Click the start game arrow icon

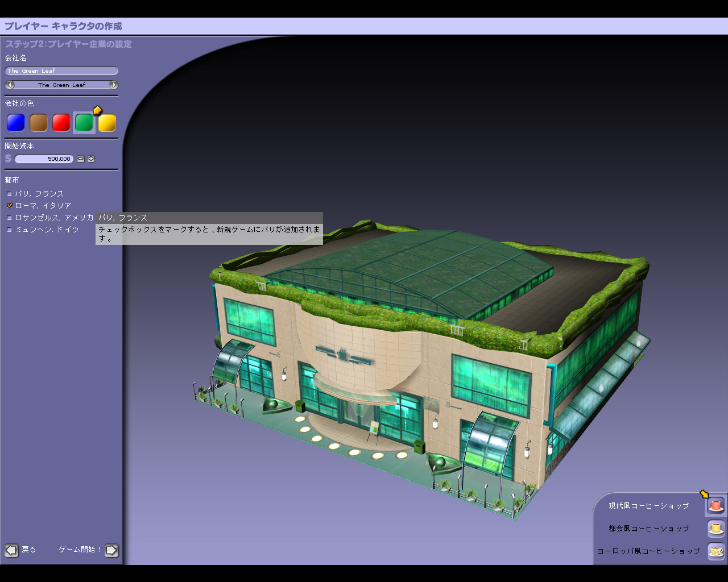111,550
